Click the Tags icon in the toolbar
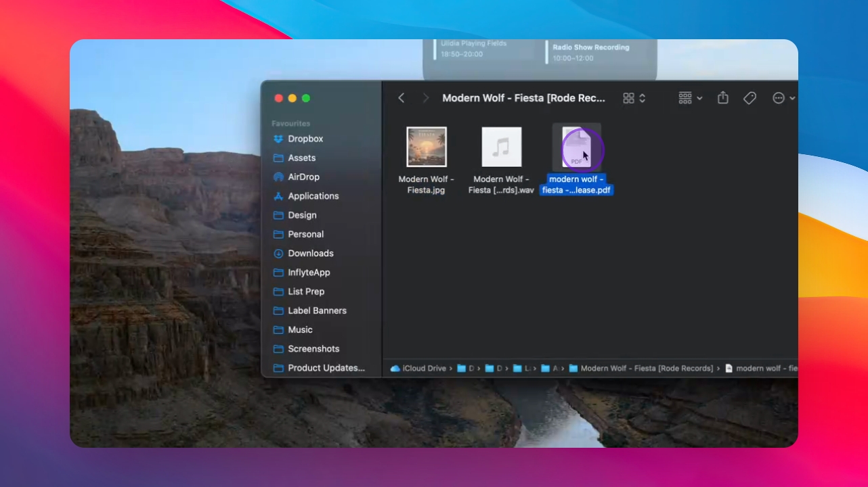Screen dimensions: 868x487 point(750,98)
